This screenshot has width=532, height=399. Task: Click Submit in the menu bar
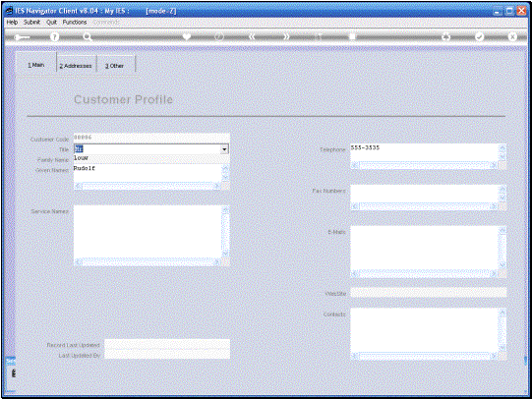[x=31, y=22]
